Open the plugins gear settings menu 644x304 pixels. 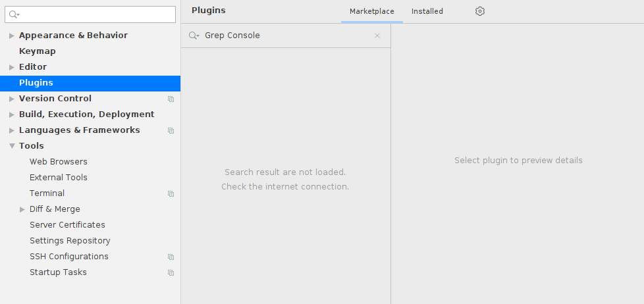[480, 11]
